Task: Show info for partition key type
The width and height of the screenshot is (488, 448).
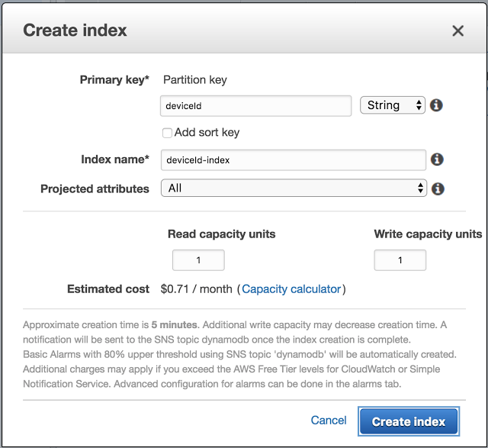Action: (437, 105)
